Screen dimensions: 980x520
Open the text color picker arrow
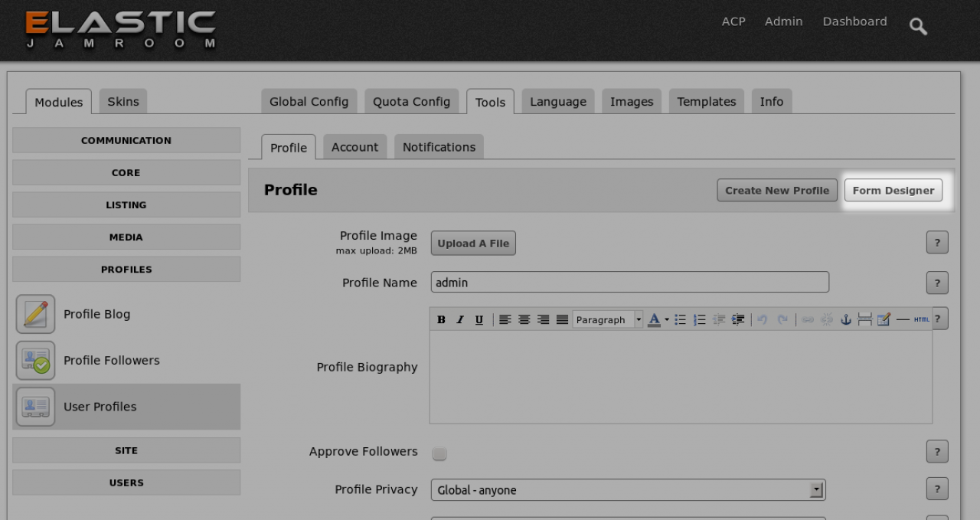[x=667, y=320]
